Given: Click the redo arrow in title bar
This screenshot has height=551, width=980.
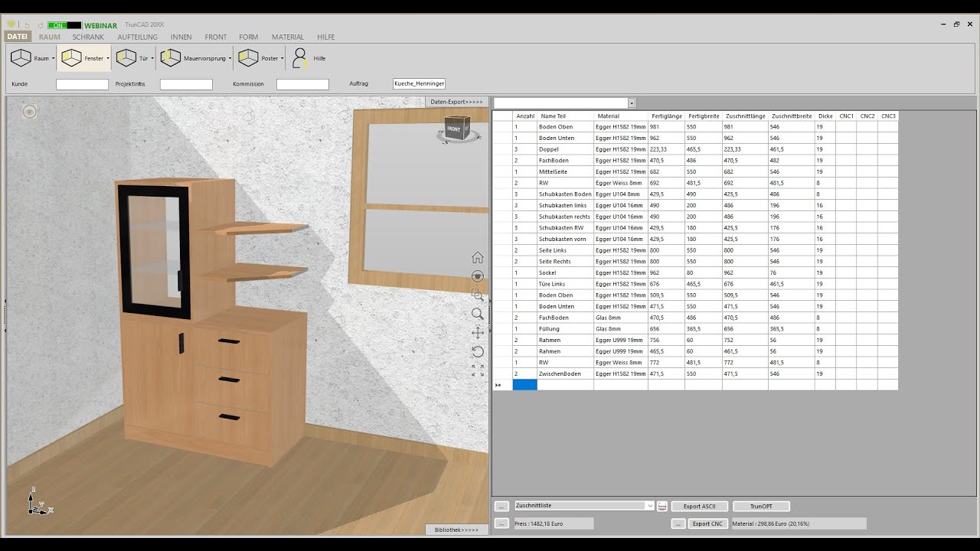Looking at the screenshot, I should click(x=40, y=25).
